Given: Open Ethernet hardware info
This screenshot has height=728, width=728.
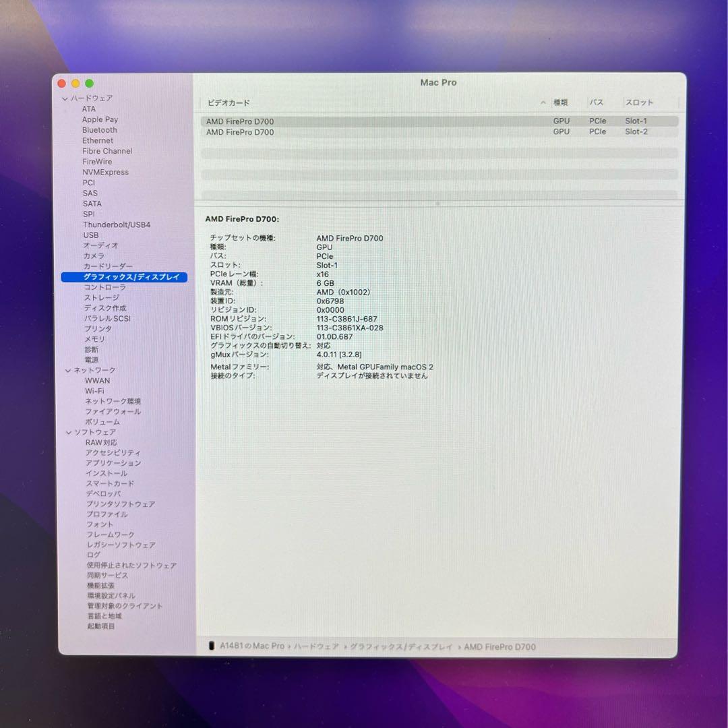Looking at the screenshot, I should click(98, 141).
